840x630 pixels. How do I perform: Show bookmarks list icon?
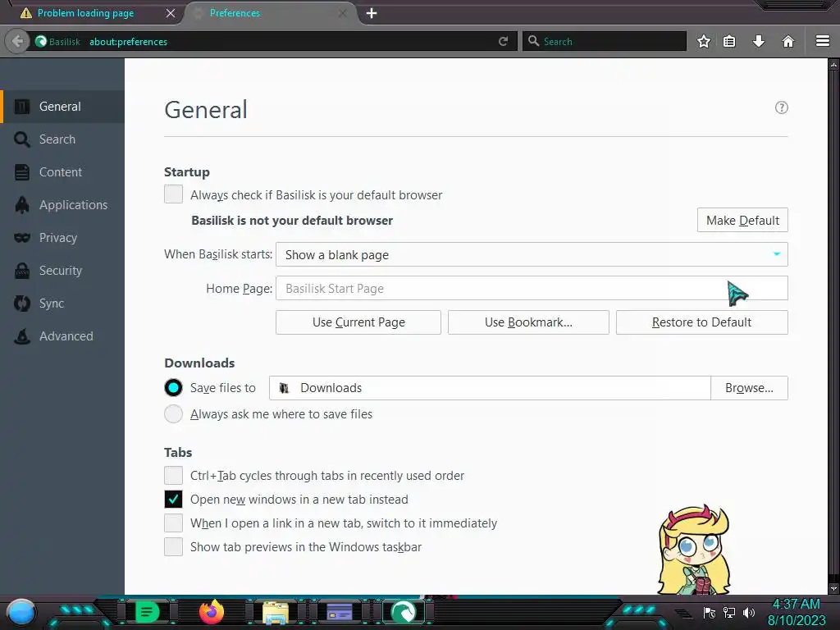729,41
